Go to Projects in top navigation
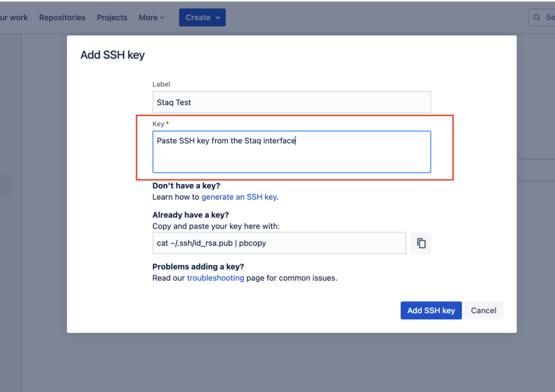 click(x=112, y=17)
